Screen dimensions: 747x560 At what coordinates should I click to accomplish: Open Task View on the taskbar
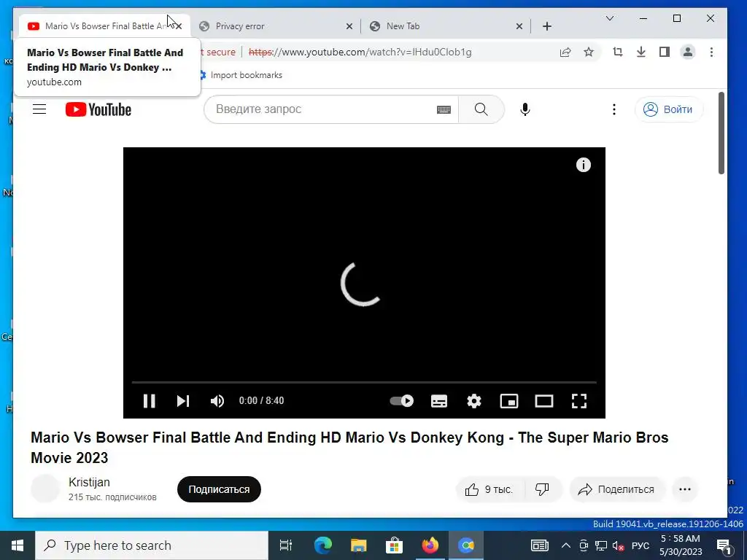tap(285, 545)
